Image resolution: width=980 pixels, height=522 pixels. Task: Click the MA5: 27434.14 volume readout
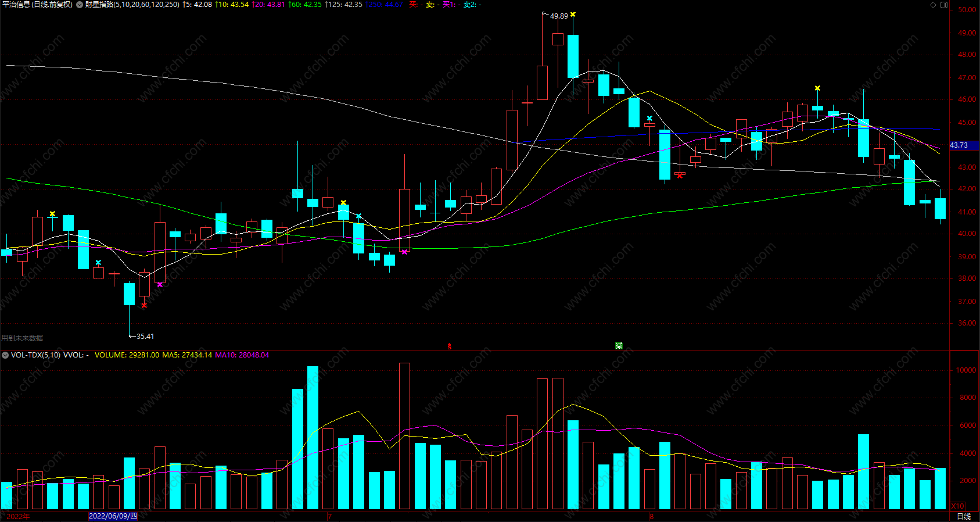click(187, 355)
